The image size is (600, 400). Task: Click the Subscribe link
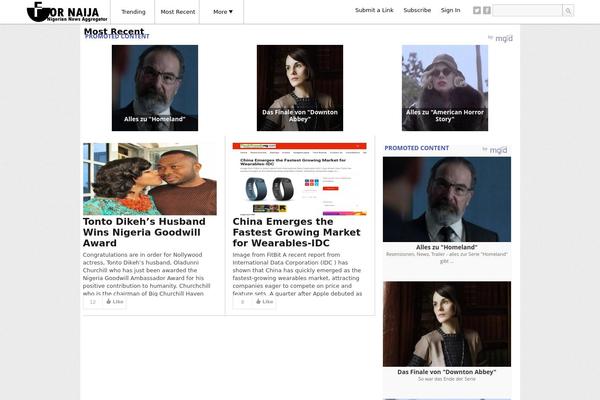click(x=417, y=10)
